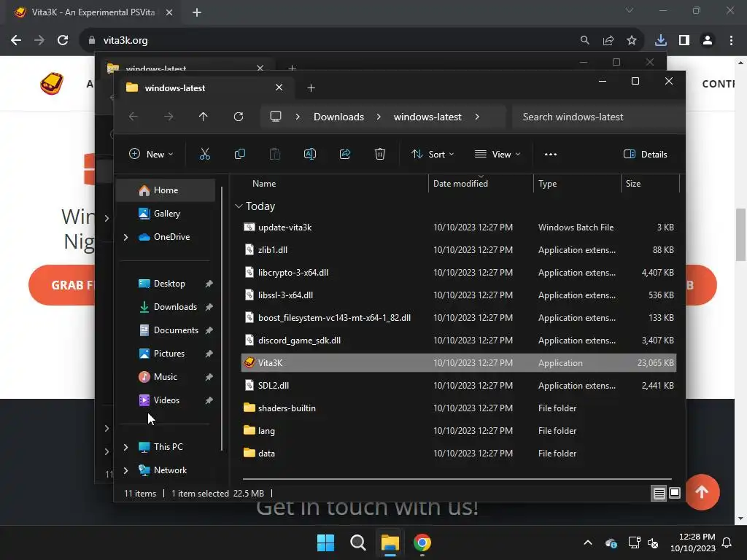Click the Rename icon in toolbar
Image resolution: width=747 pixels, height=560 pixels.
(x=309, y=154)
